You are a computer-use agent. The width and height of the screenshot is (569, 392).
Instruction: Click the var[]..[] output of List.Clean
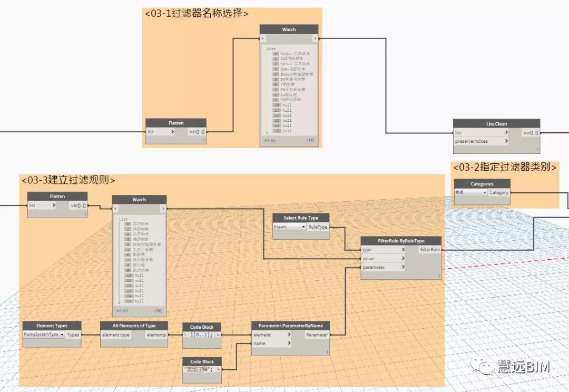[531, 132]
